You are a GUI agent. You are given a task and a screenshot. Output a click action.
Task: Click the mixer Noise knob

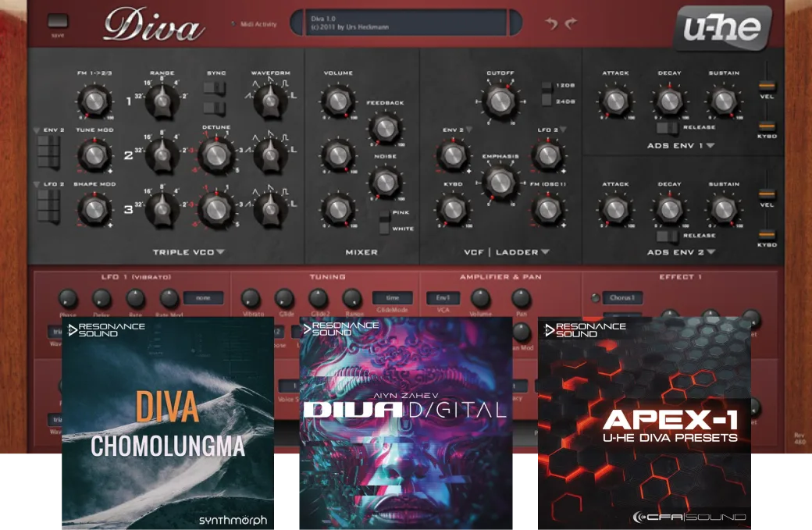point(384,181)
